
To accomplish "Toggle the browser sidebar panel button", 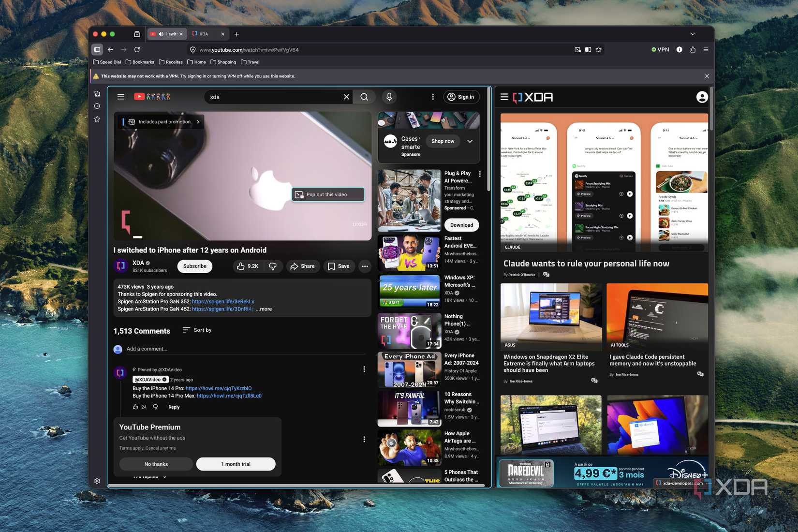I will tap(97, 49).
